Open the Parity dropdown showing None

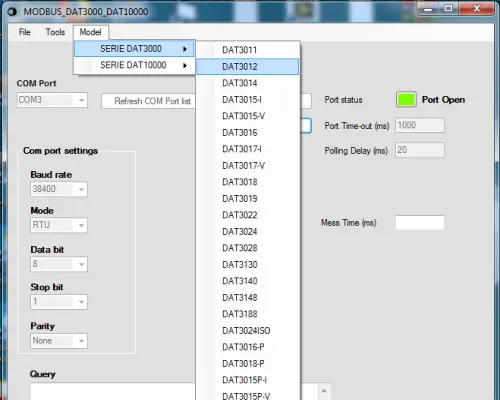point(59,341)
